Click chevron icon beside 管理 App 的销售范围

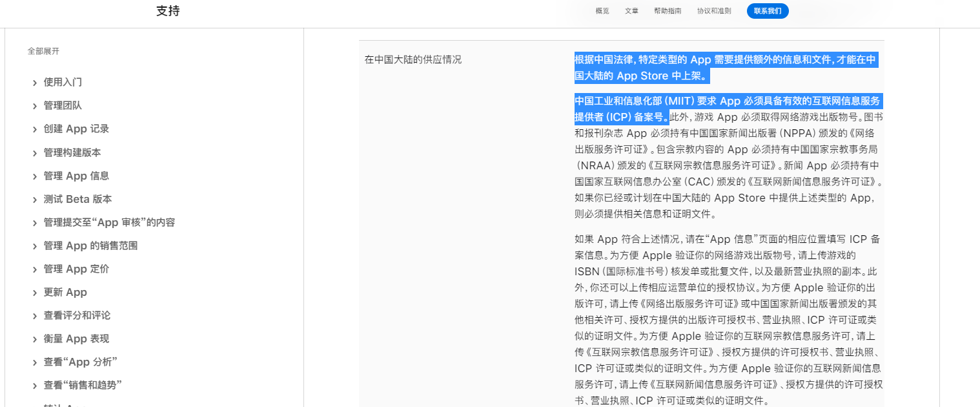tap(35, 246)
